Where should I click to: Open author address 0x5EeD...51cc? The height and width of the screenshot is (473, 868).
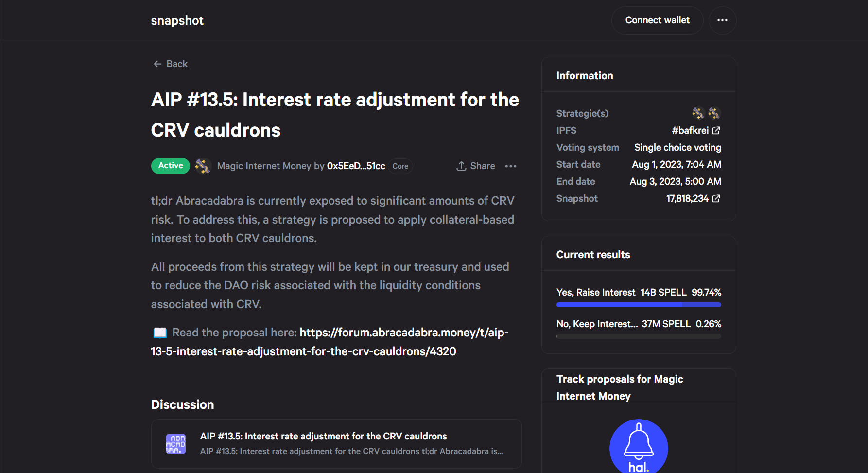pos(356,166)
